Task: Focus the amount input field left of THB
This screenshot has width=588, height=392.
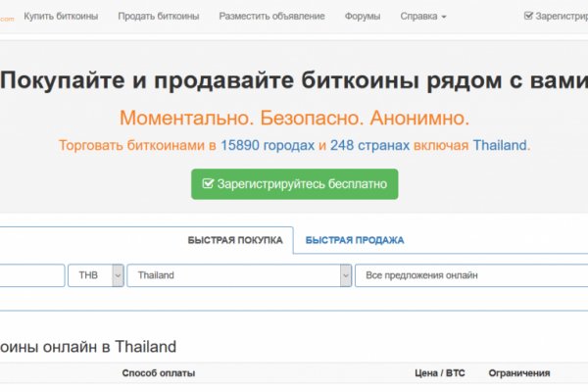Action: (31, 275)
